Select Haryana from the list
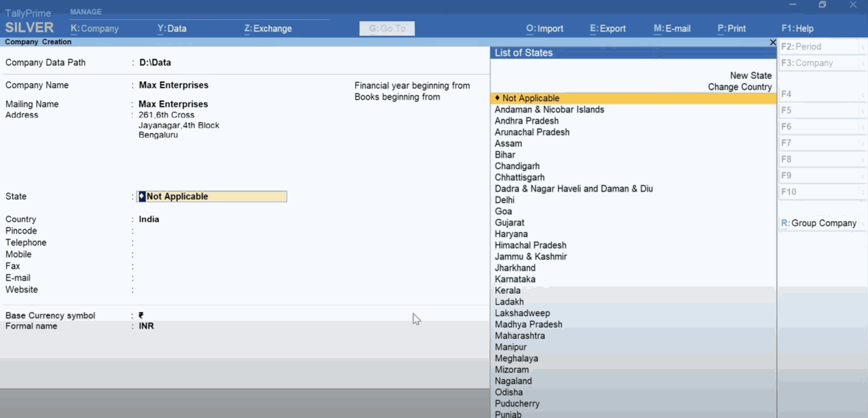The width and height of the screenshot is (868, 418). click(511, 234)
